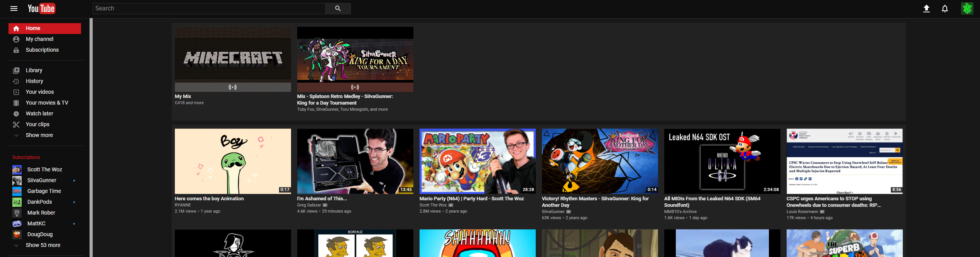
Task: Select the Home menu item
Action: click(x=45, y=29)
